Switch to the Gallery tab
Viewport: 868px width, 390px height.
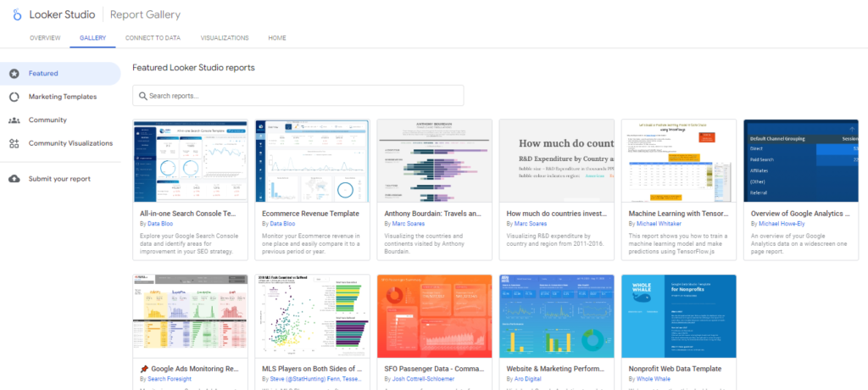(x=92, y=37)
